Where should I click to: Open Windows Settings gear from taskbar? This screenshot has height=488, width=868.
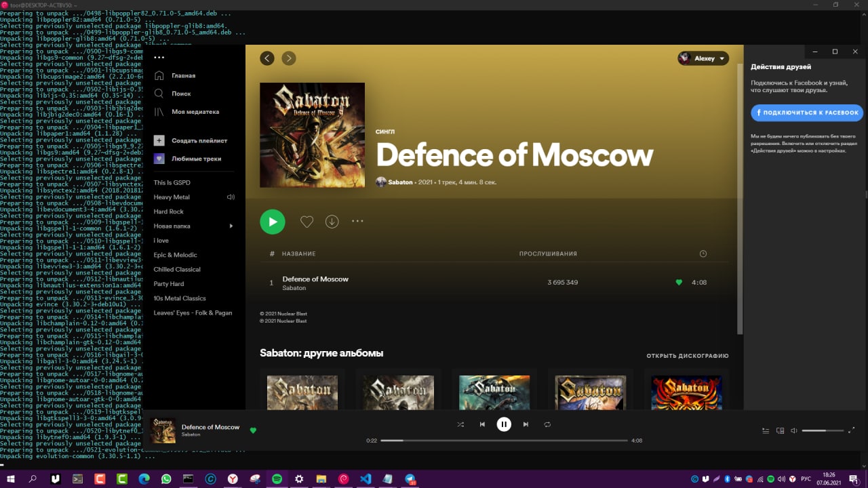coord(299,479)
